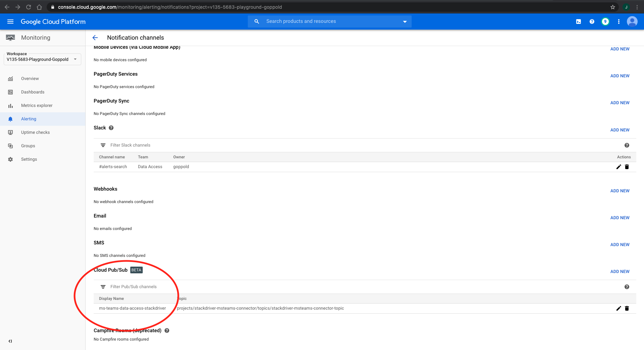The image size is (644, 350).
Task: Click the Channel name column header
Action: point(112,157)
